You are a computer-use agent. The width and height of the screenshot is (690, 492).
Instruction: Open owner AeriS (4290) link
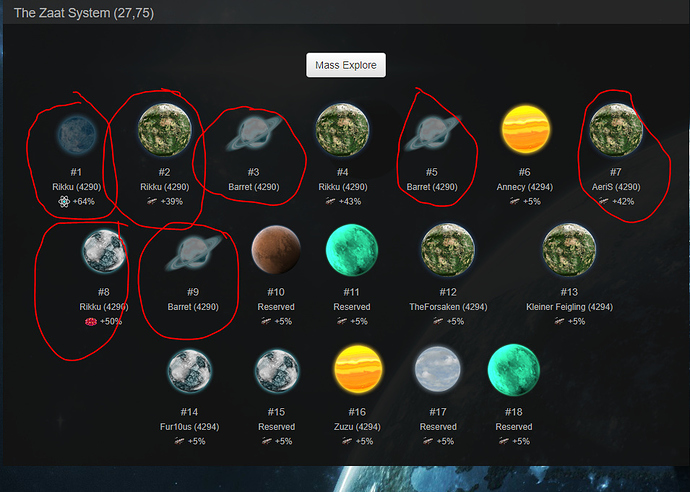click(616, 187)
